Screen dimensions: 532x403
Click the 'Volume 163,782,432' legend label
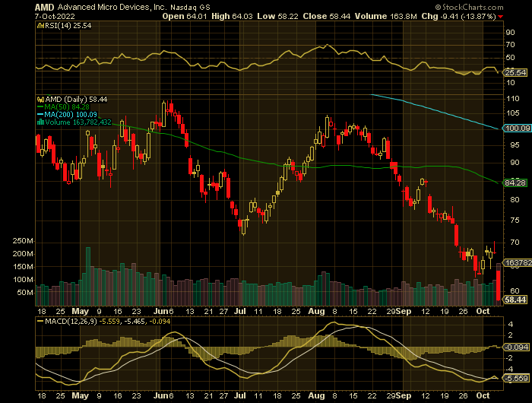pyautogui.click(x=78, y=122)
